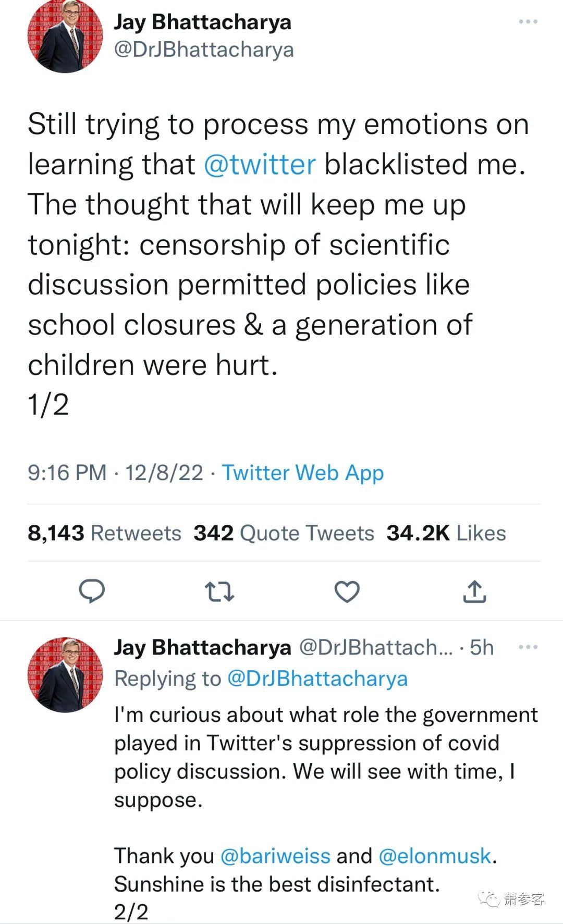563x924 pixels.
Task: Open the reply tweet's three-dot menu
Action: point(528,647)
